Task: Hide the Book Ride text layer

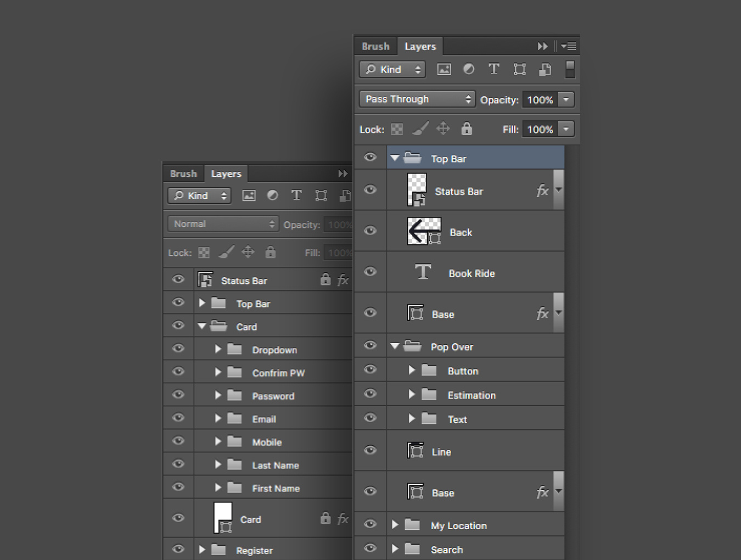Action: [370, 272]
